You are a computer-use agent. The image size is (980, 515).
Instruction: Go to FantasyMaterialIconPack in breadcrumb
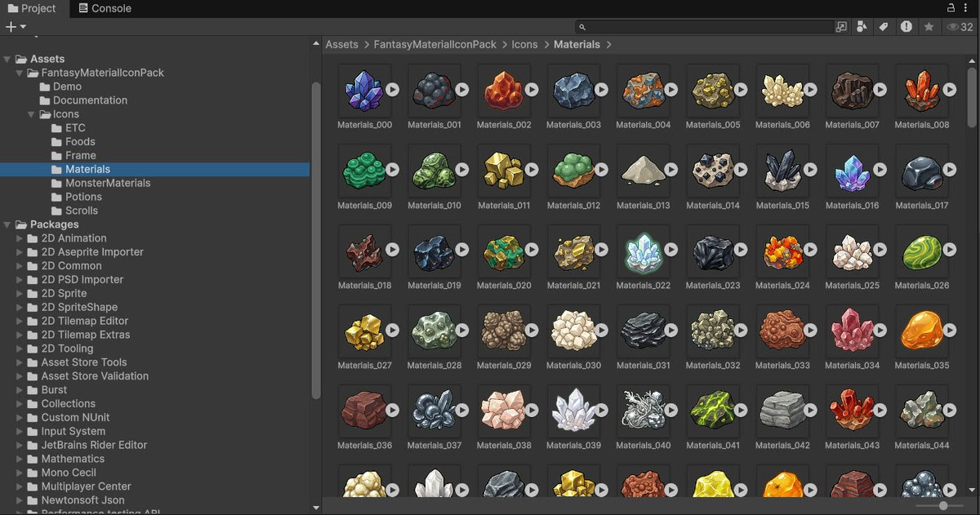[434, 45]
